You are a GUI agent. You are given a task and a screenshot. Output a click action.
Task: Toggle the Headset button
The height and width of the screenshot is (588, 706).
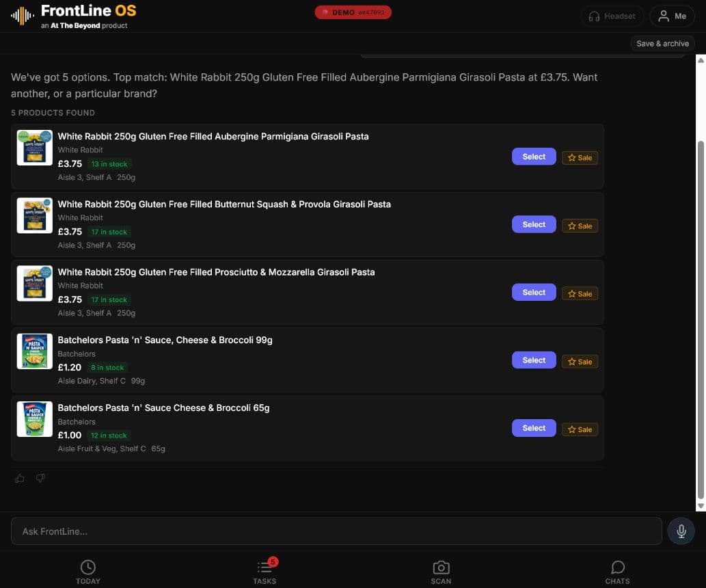[x=612, y=16]
